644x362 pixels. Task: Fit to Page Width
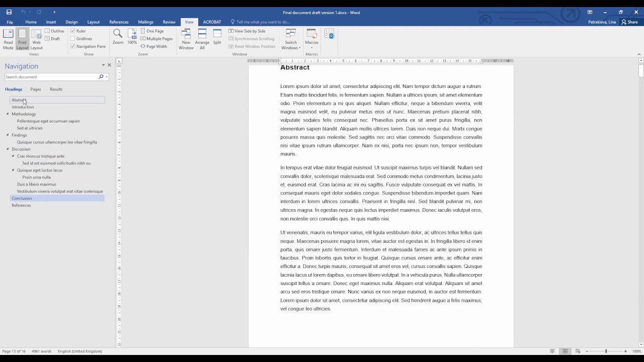pyautogui.click(x=154, y=46)
